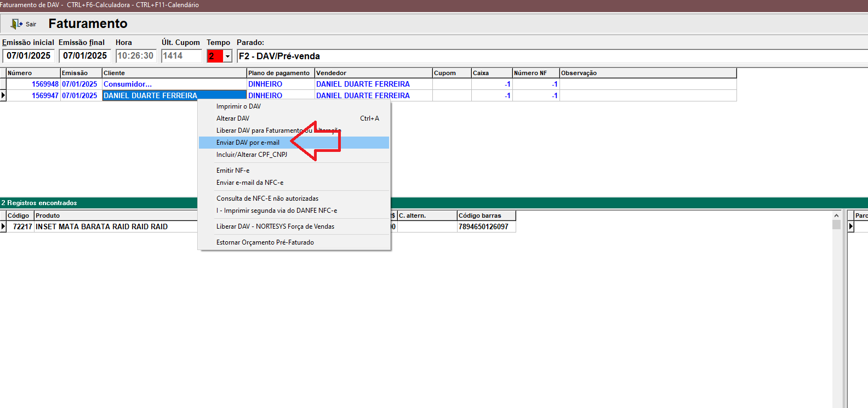This screenshot has height=408, width=868.
Task: Click 'Alterar DAV' menu entry
Action: [x=233, y=118]
